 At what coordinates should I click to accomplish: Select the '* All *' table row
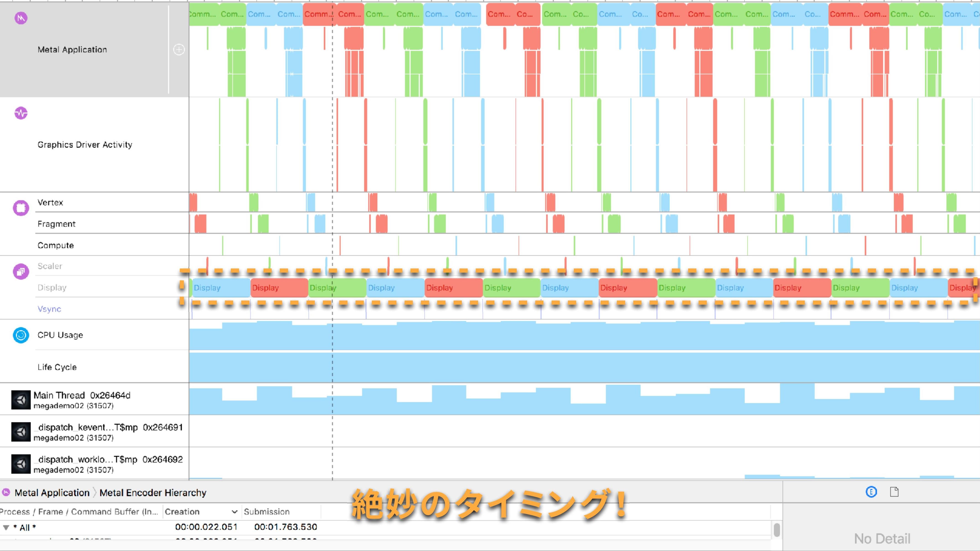tap(385, 528)
